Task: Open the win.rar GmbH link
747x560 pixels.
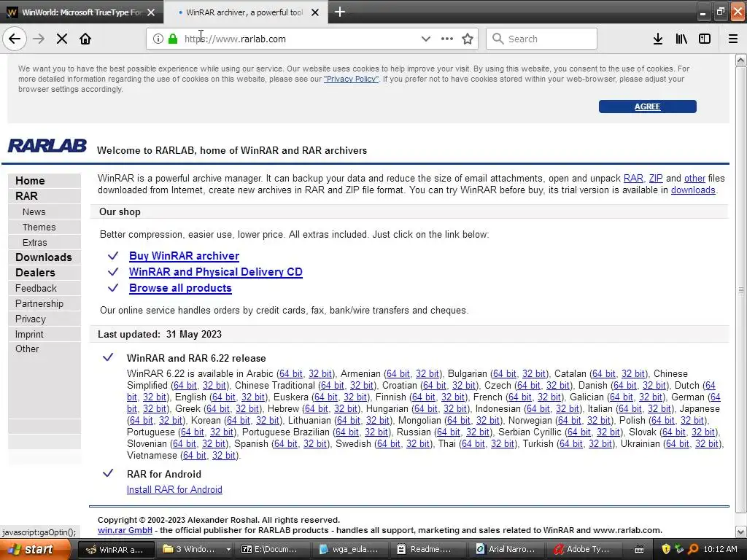Action: (125, 530)
